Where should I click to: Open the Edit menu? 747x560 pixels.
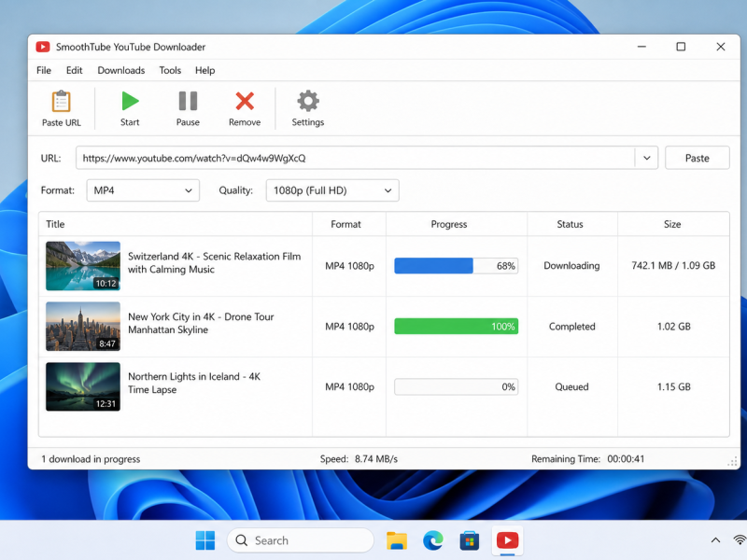coord(75,71)
